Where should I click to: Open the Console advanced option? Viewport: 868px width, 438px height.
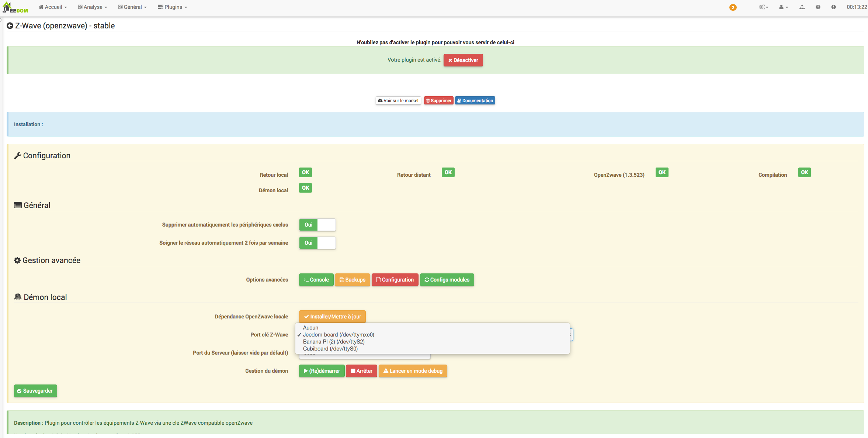(x=316, y=280)
